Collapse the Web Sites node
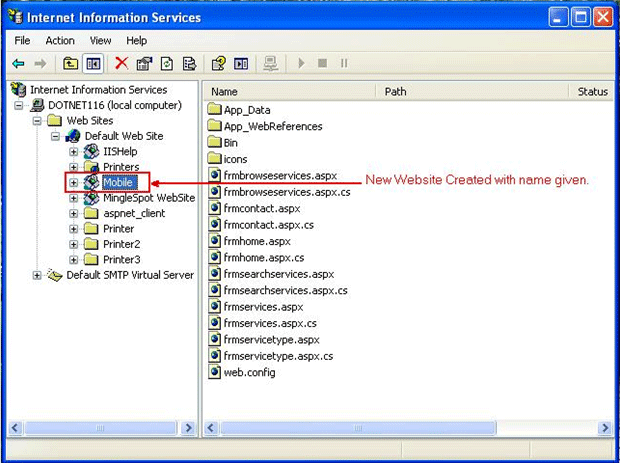The width and height of the screenshot is (620, 463). (x=37, y=121)
